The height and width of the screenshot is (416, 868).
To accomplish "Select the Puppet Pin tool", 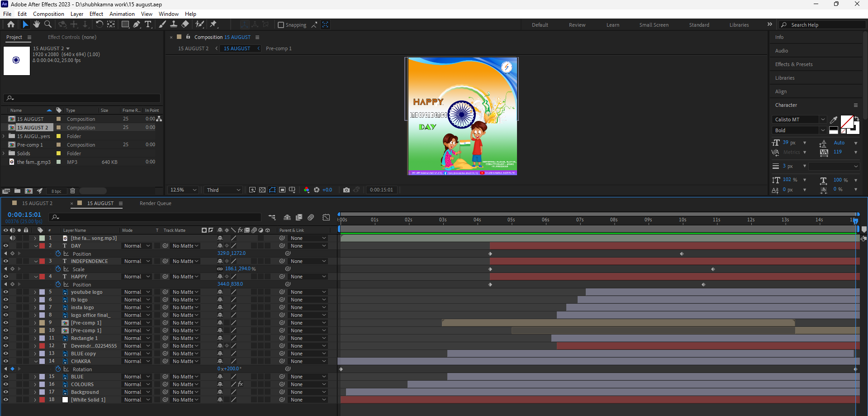I will click(x=213, y=24).
